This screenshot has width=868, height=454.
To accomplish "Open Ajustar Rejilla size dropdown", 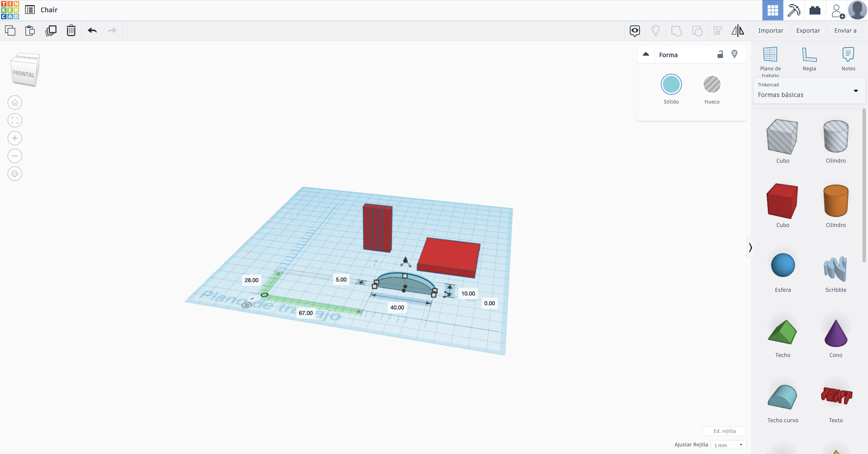I will (729, 445).
